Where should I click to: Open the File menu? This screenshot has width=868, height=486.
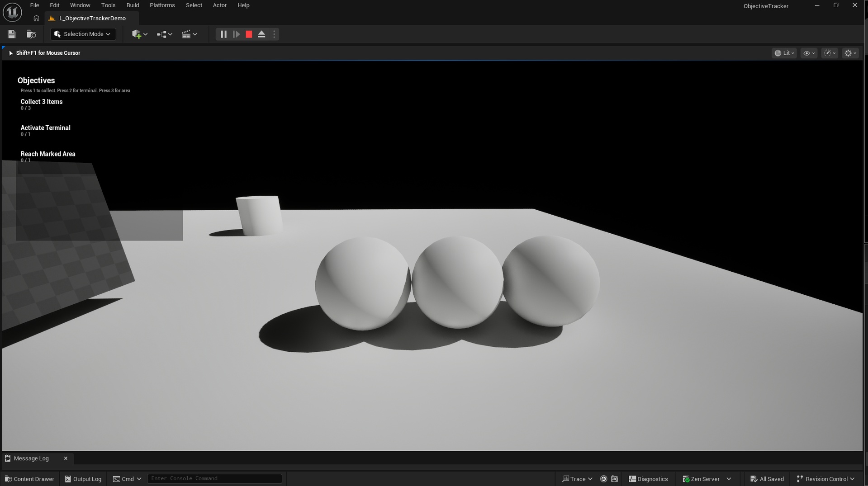[x=34, y=5]
